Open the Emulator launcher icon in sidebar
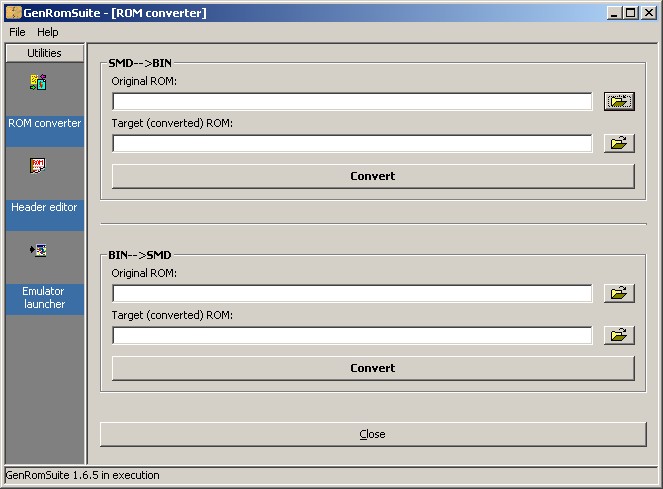The width and height of the screenshot is (663, 489). pyautogui.click(x=38, y=250)
